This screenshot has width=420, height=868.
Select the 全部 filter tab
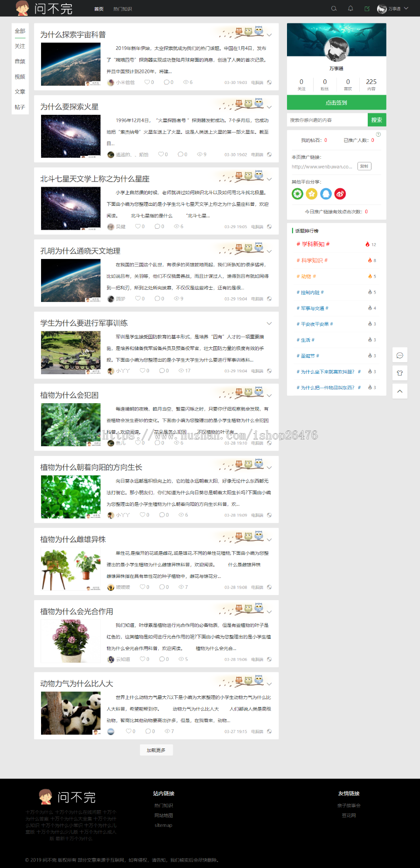coord(20,31)
